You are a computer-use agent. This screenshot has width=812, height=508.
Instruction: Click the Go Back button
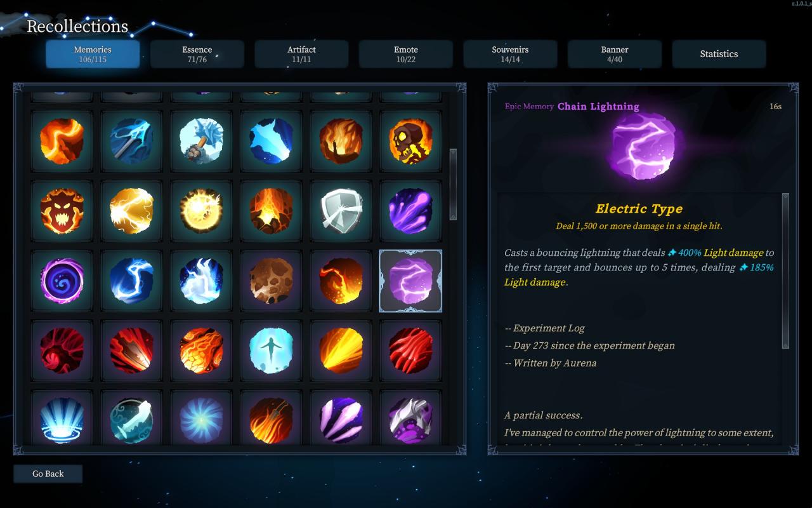point(48,474)
